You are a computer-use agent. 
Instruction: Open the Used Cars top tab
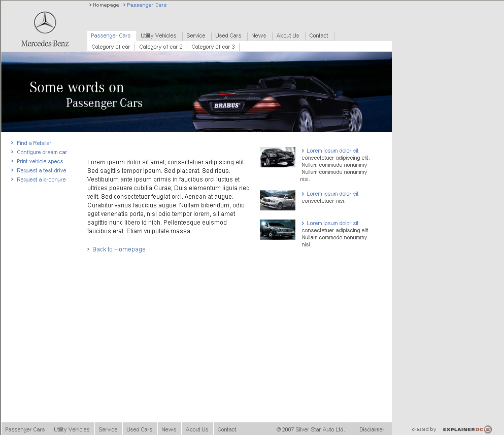click(228, 36)
